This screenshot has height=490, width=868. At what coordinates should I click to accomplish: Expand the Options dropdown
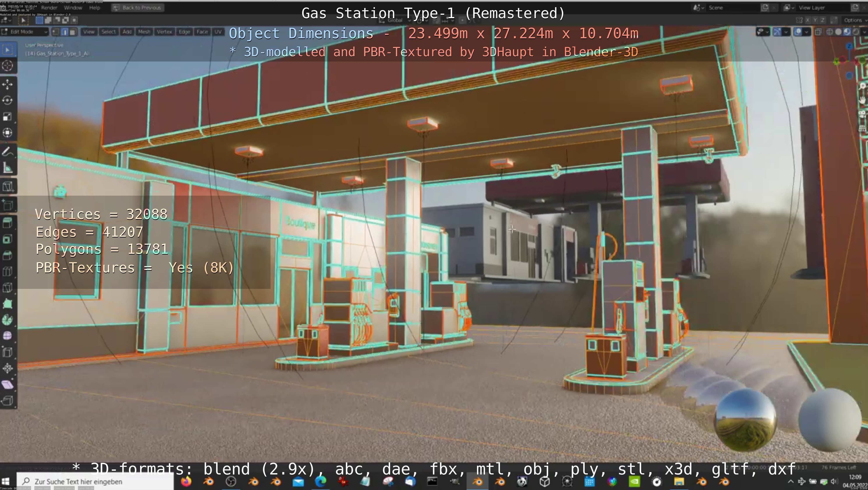[x=852, y=20]
